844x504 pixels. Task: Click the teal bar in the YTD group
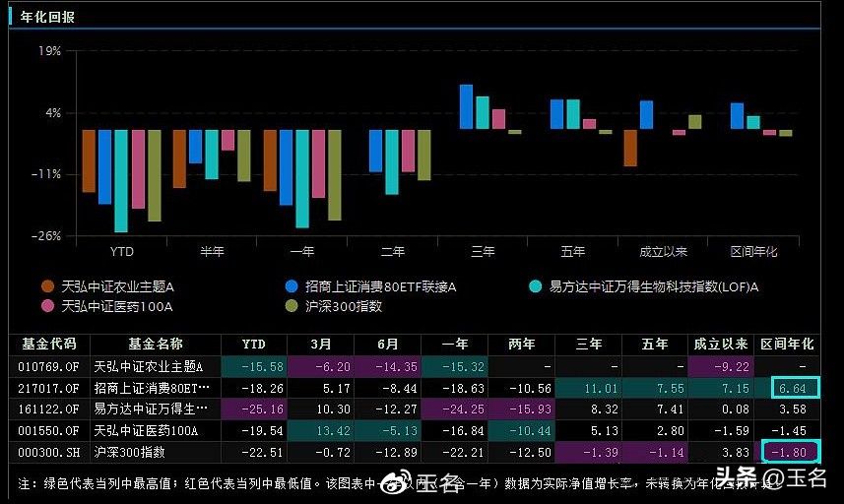(x=121, y=181)
